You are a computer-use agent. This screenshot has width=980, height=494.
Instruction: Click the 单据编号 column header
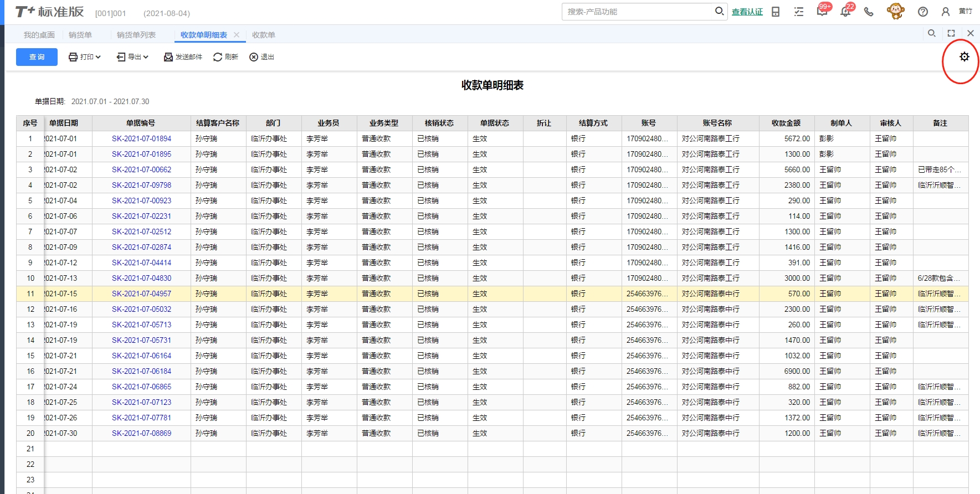[x=141, y=123]
